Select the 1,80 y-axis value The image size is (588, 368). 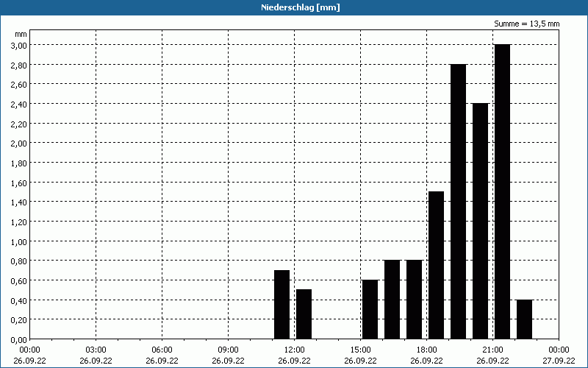[x=19, y=163]
